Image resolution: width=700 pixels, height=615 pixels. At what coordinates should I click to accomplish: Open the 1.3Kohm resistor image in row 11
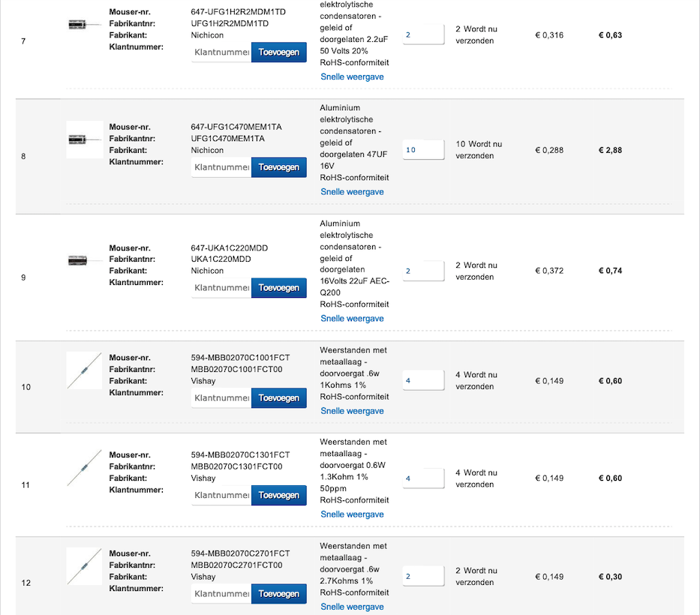click(84, 467)
